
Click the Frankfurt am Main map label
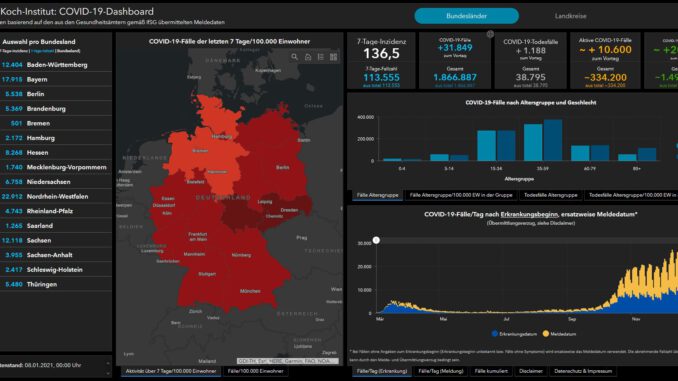click(x=198, y=237)
